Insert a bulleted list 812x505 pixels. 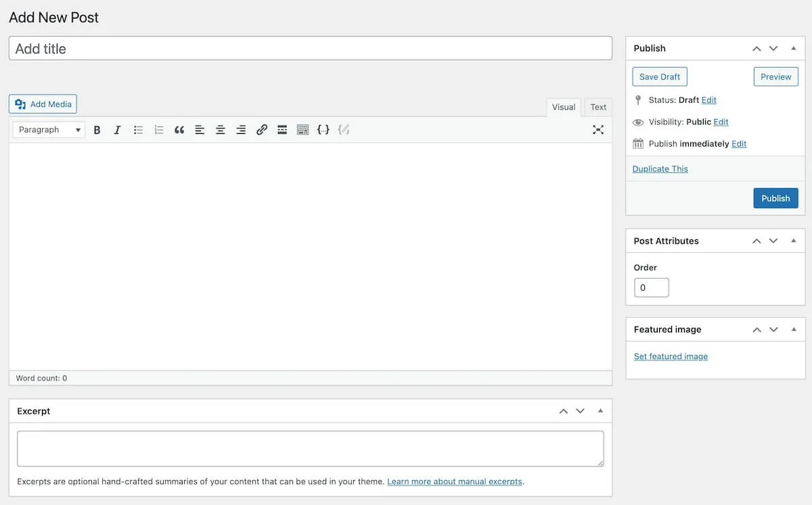click(138, 129)
